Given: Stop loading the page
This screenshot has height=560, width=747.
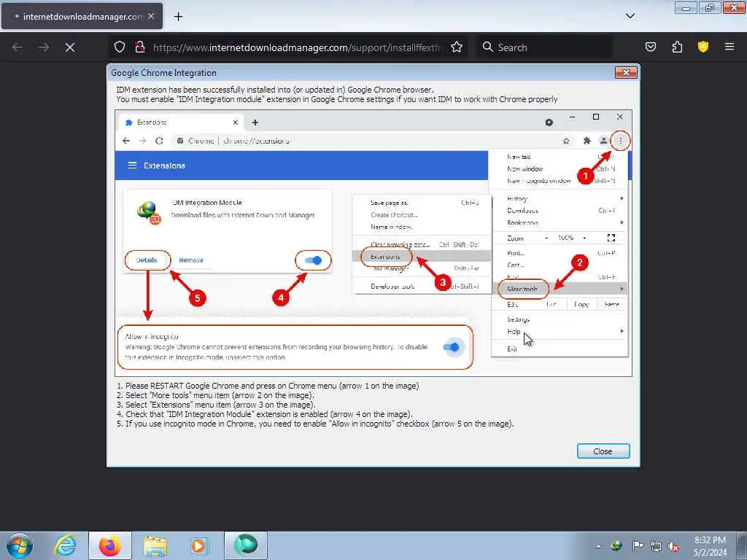Looking at the screenshot, I should coord(70,47).
